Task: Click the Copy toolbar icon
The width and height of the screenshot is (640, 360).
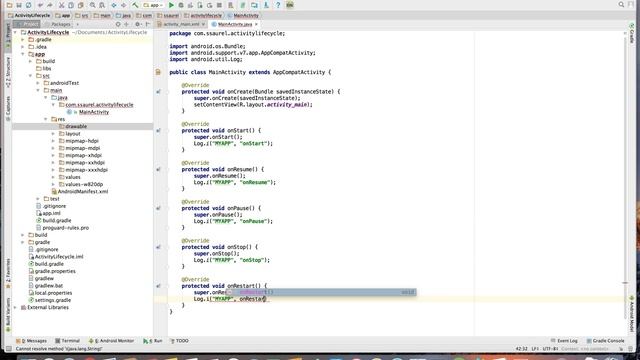Action: [71, 5]
